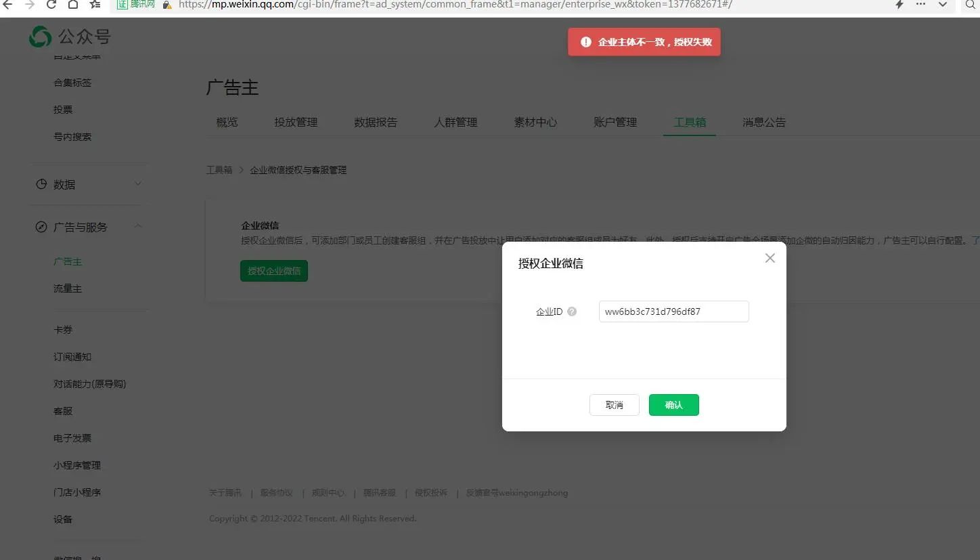Click the 规则中心 footer link

tap(328, 493)
